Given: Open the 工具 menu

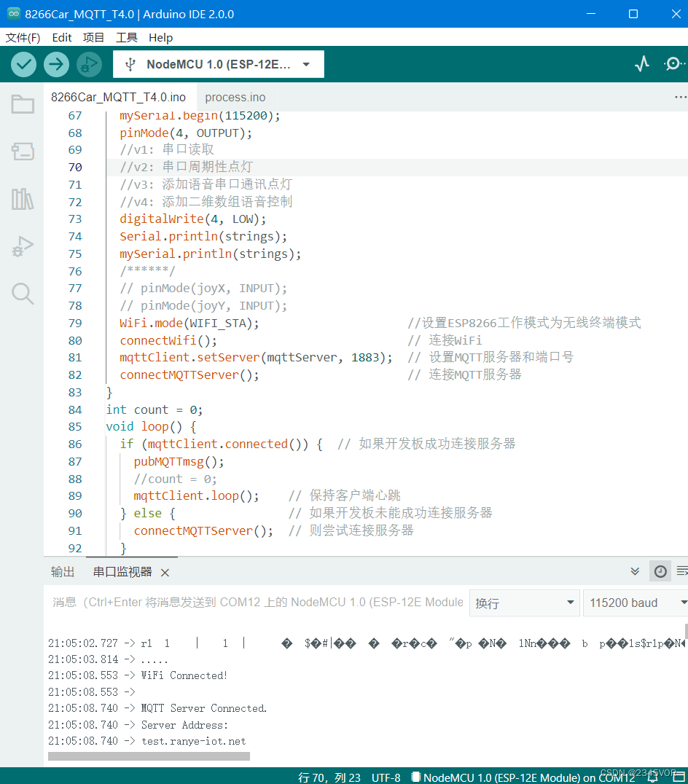Looking at the screenshot, I should coord(126,37).
